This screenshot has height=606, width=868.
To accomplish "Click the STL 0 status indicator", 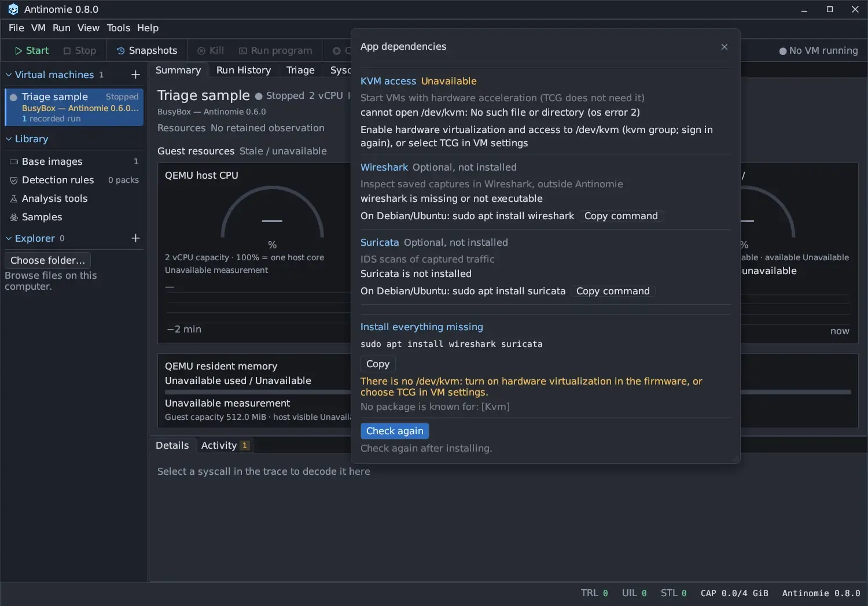I will [x=674, y=593].
